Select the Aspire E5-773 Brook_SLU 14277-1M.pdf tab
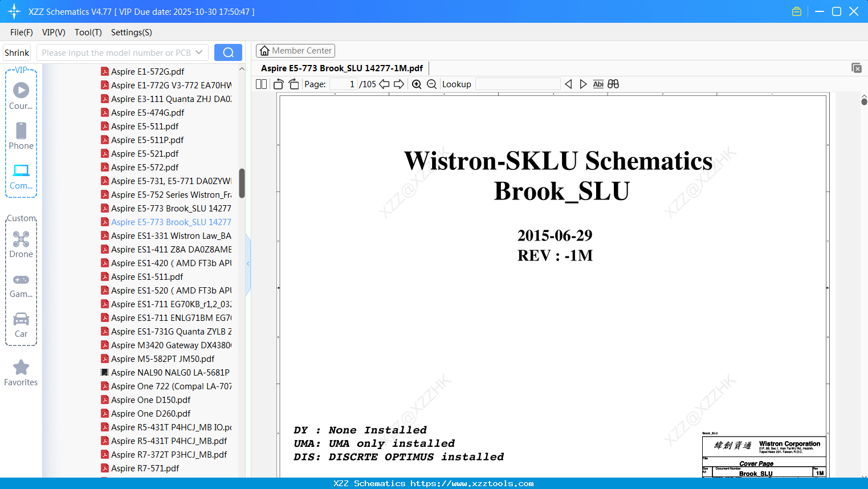This screenshot has height=489, width=868. click(x=342, y=68)
